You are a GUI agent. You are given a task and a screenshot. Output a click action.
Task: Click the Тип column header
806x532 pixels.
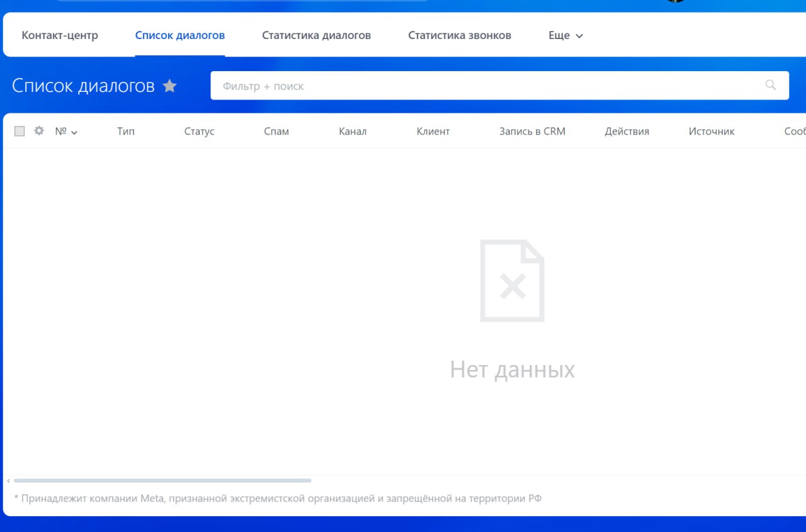tap(126, 132)
